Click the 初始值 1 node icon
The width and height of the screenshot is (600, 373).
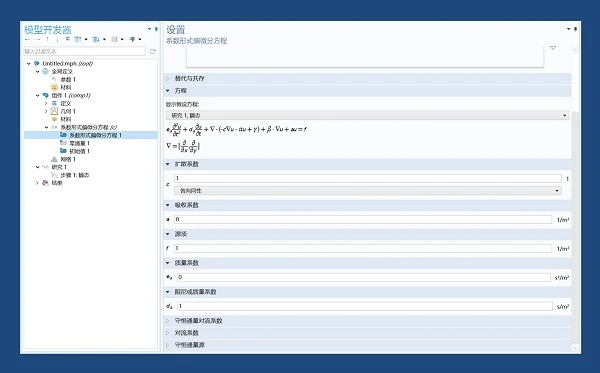pyautogui.click(x=63, y=151)
